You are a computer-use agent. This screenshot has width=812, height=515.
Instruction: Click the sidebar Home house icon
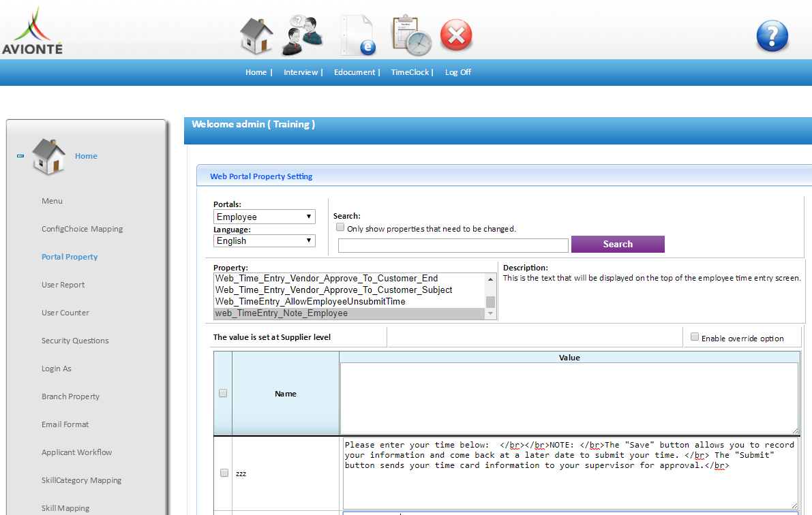[x=49, y=156]
